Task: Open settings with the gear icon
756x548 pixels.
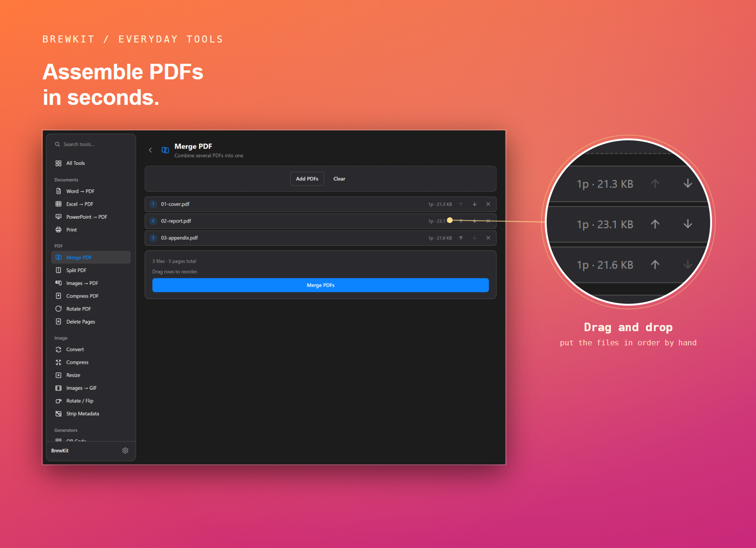Action: [x=125, y=451]
